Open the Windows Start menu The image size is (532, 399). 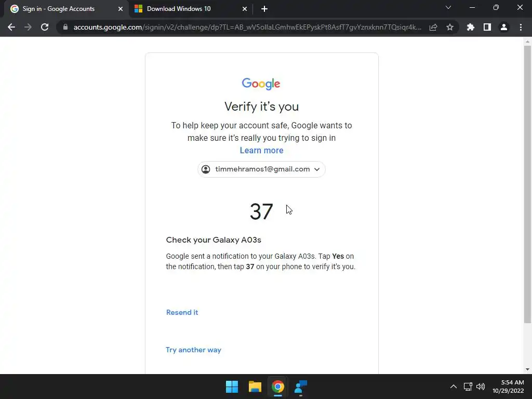click(232, 387)
